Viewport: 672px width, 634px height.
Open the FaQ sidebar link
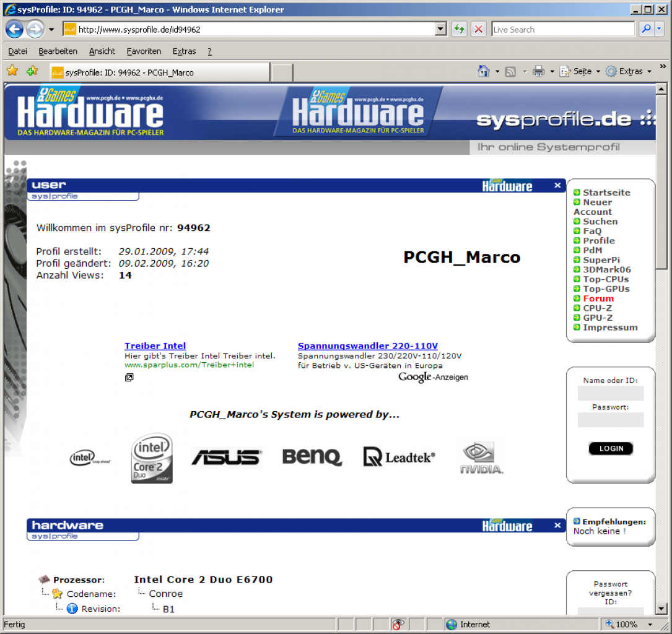coord(592,231)
